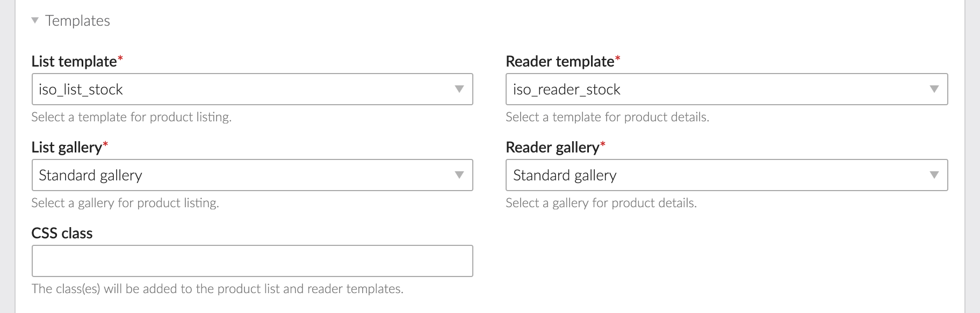Click the "Reader template" field label
Screen dimensions: 980x313
coord(560,61)
